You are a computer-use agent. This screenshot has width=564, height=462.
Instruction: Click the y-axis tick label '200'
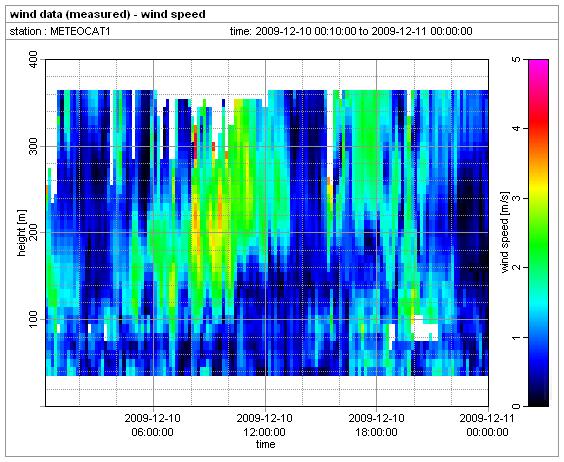click(33, 232)
